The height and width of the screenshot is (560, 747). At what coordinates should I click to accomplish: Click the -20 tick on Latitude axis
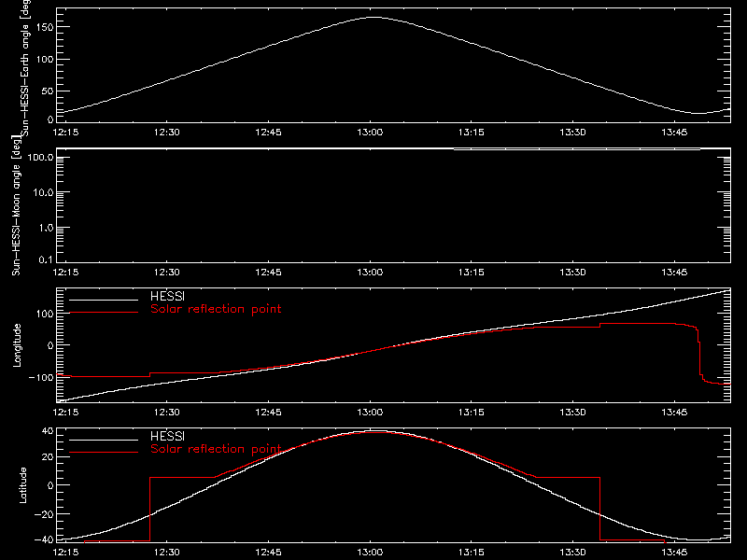[44, 514]
